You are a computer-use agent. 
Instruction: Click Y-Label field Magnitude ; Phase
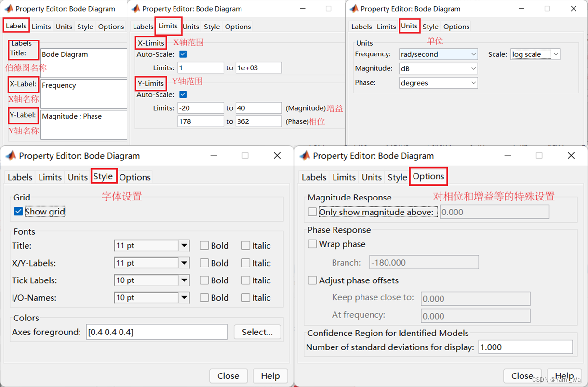click(83, 124)
